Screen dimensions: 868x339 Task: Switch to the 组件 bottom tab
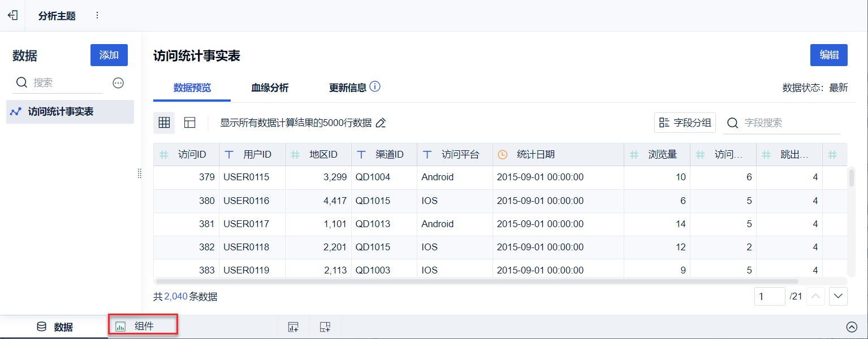click(143, 326)
